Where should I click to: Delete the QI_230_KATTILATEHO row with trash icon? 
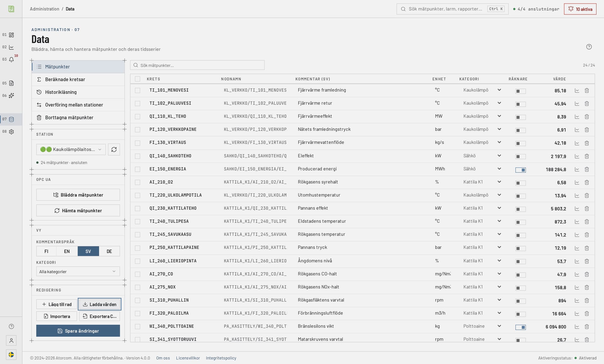(587, 209)
